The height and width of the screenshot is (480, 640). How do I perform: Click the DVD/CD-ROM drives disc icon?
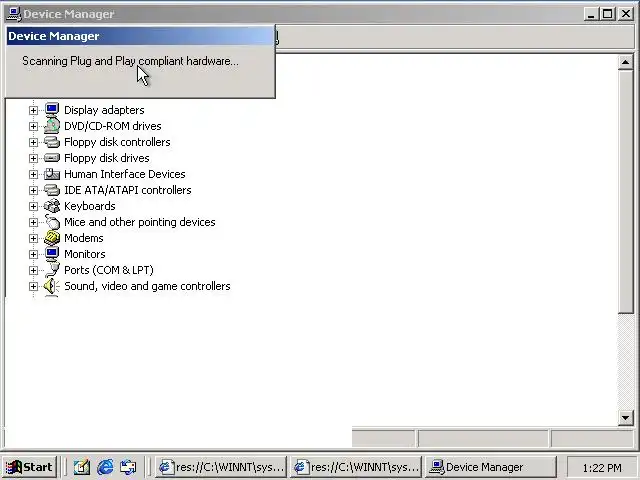coord(52,126)
